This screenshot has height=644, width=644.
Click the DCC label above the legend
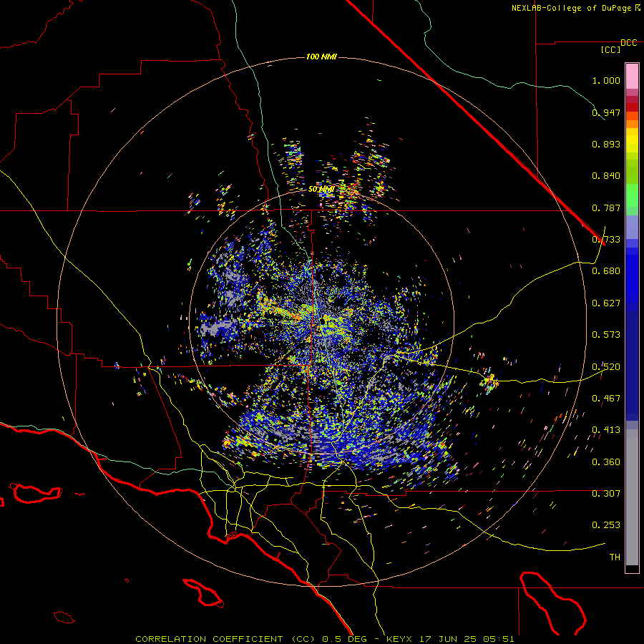pyautogui.click(x=629, y=43)
